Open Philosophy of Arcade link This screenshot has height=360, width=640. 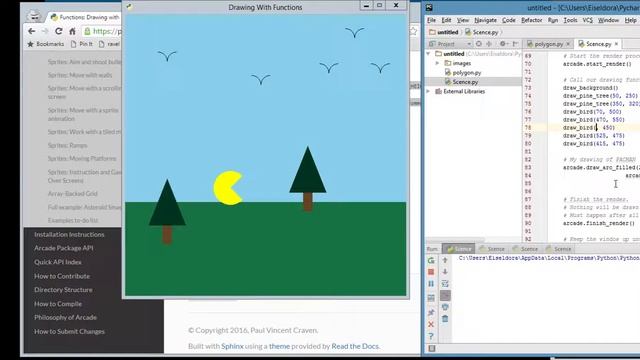65,318
